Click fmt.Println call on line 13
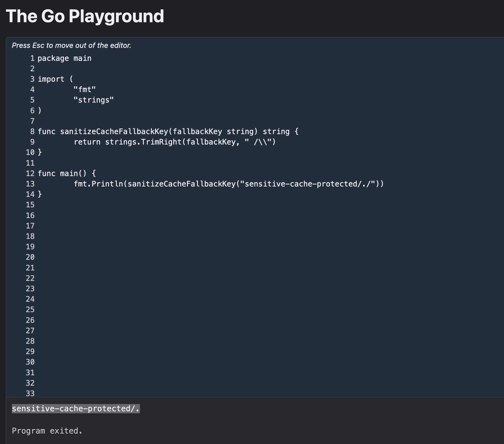504x444 pixels. (99, 184)
